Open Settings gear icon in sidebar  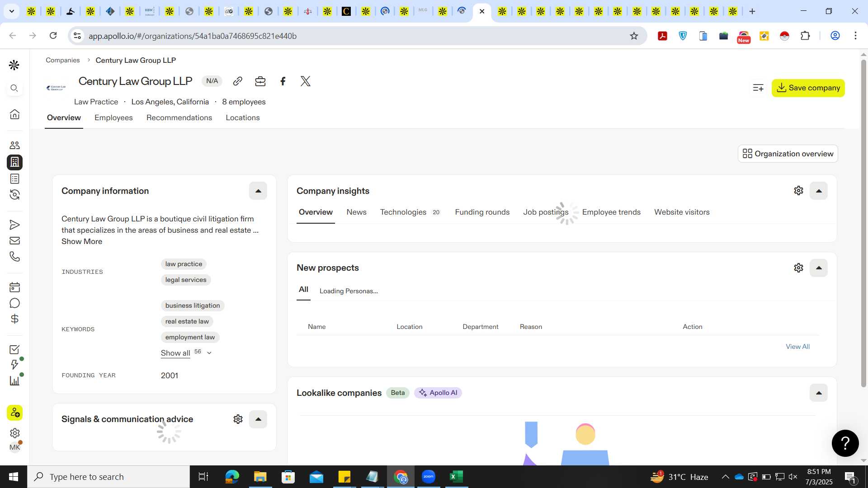14,433
